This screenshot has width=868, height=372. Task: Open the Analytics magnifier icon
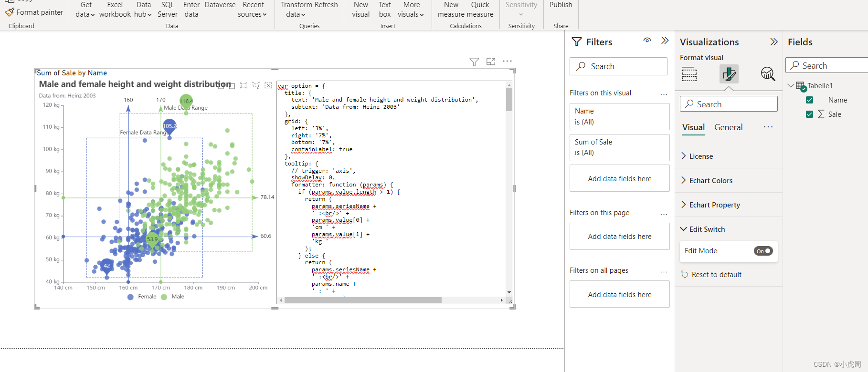click(x=768, y=74)
